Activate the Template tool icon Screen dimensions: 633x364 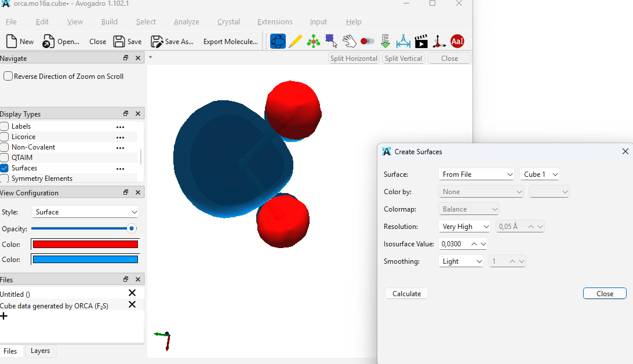pyautogui.click(x=314, y=41)
